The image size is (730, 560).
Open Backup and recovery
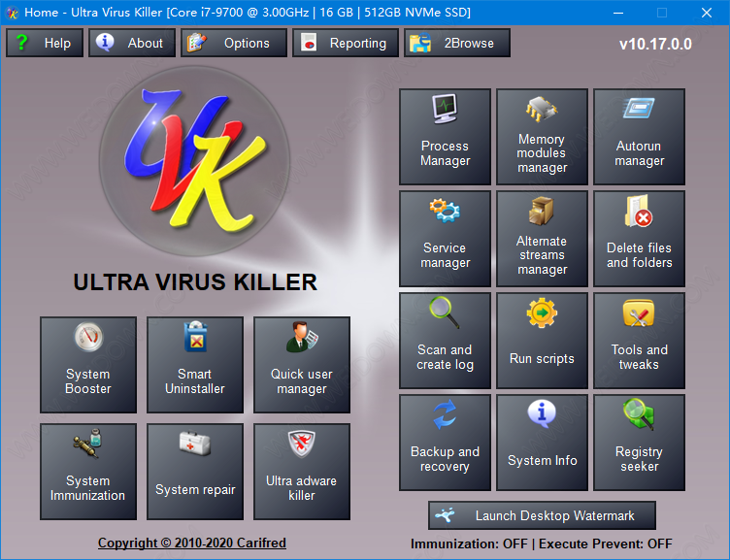coord(445,443)
